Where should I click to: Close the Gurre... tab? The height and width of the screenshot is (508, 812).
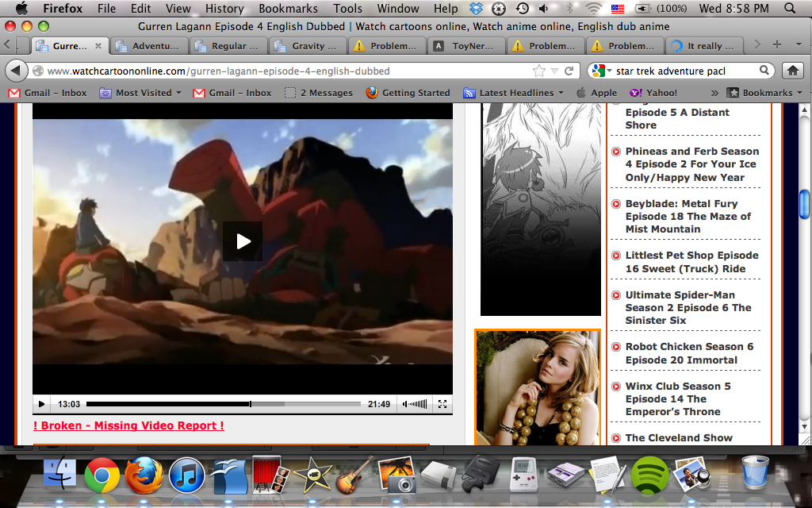pos(98,45)
